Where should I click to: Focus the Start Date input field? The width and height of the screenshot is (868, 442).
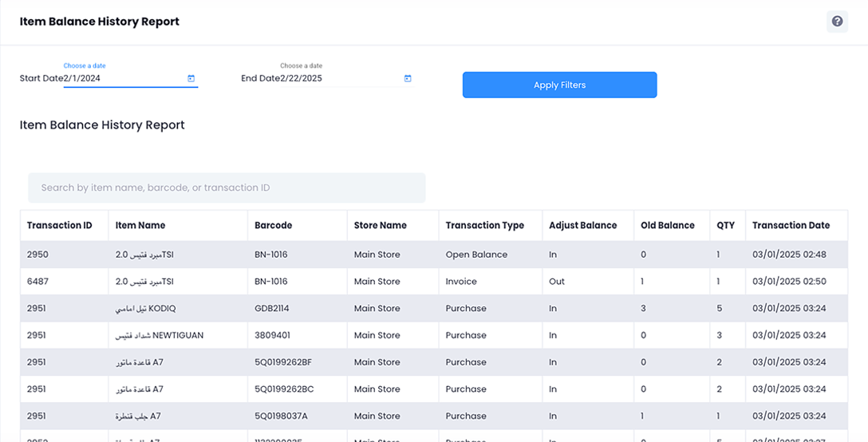pyautogui.click(x=124, y=78)
